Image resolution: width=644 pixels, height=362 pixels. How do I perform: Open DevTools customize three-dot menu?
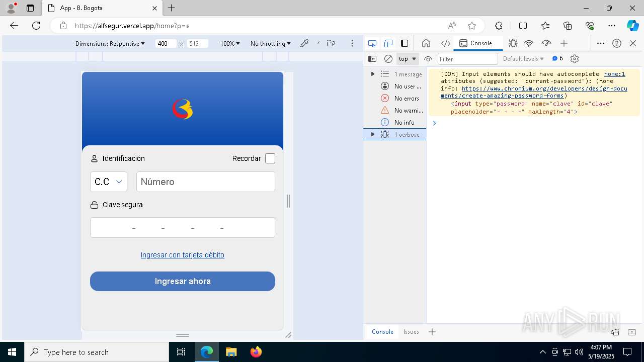601,43
